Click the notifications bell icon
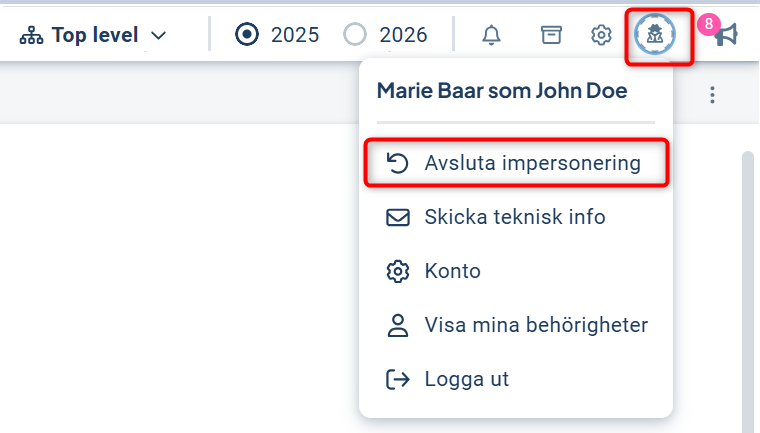The width and height of the screenshot is (760, 433). tap(491, 35)
